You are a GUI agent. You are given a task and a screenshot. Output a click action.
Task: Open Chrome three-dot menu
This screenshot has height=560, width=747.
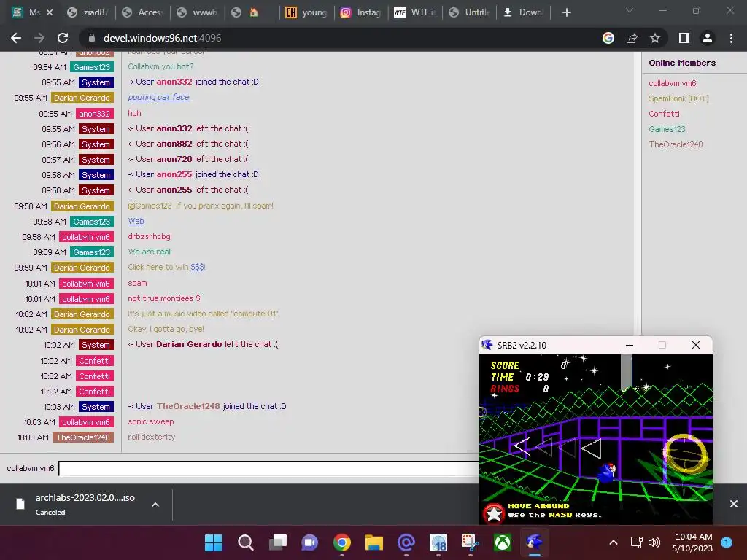(731, 38)
